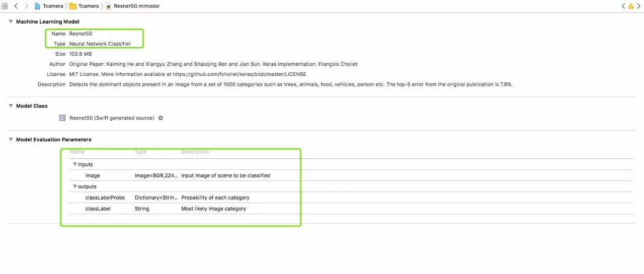Click the model name value Resnet50
644x274 pixels.
coord(80,34)
